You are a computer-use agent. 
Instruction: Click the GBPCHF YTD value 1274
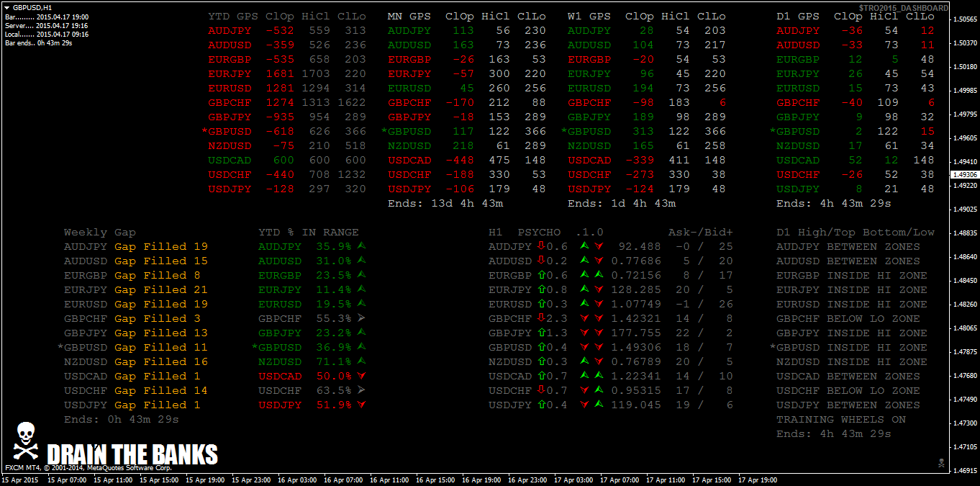[280, 102]
